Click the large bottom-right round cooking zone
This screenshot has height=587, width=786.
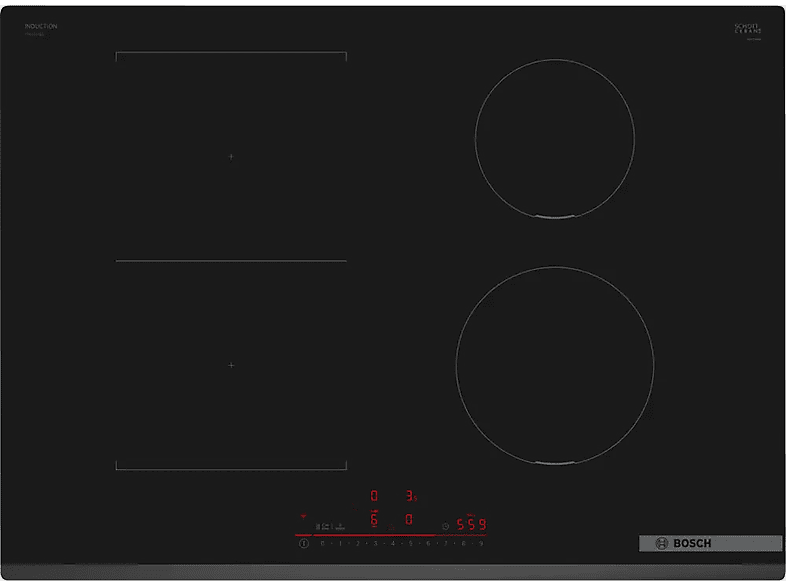(x=554, y=365)
